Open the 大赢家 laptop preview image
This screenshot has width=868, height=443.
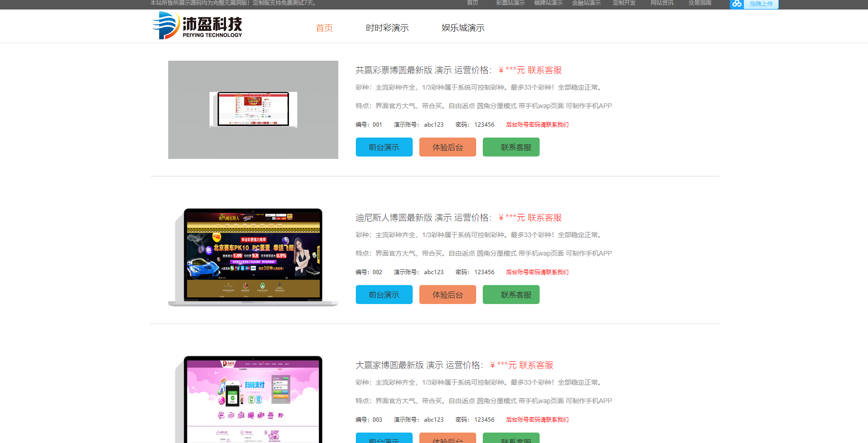(253, 399)
